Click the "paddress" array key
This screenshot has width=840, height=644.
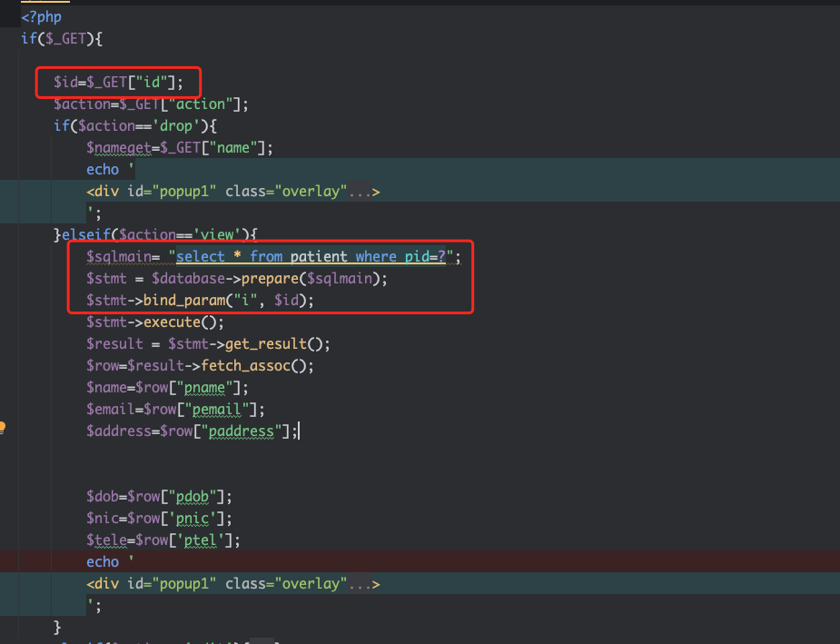[241, 431]
